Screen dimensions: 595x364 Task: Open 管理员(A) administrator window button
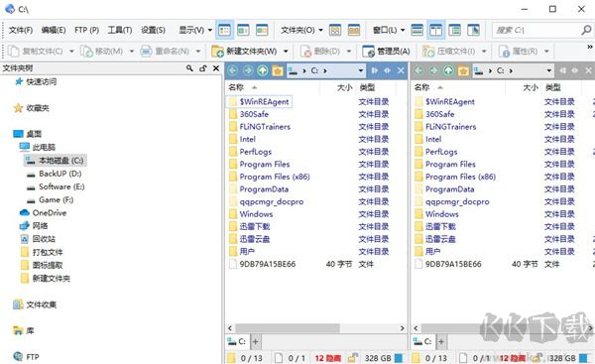pos(386,51)
